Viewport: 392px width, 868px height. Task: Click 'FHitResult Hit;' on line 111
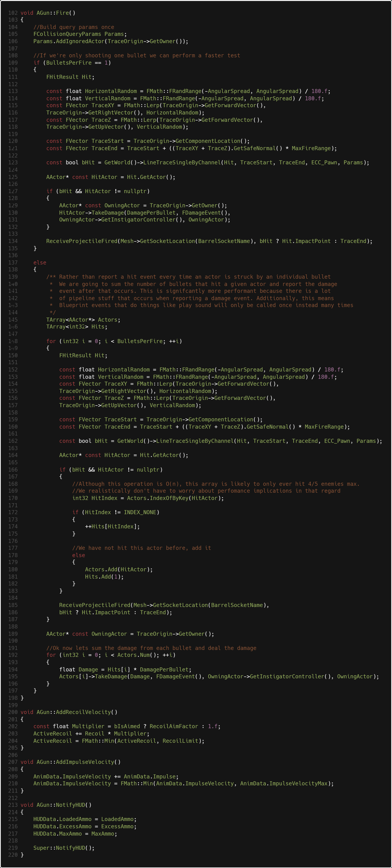(x=70, y=77)
